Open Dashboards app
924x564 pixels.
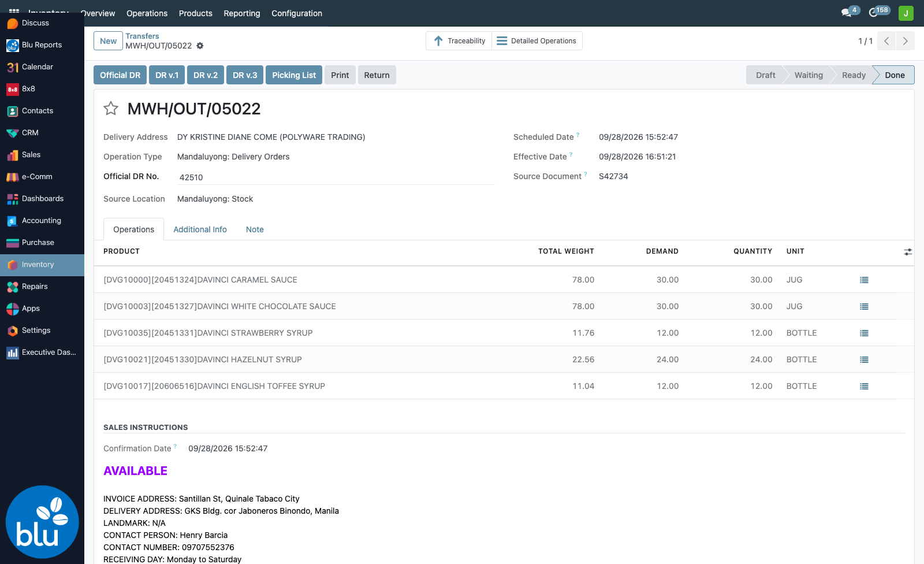click(x=42, y=199)
